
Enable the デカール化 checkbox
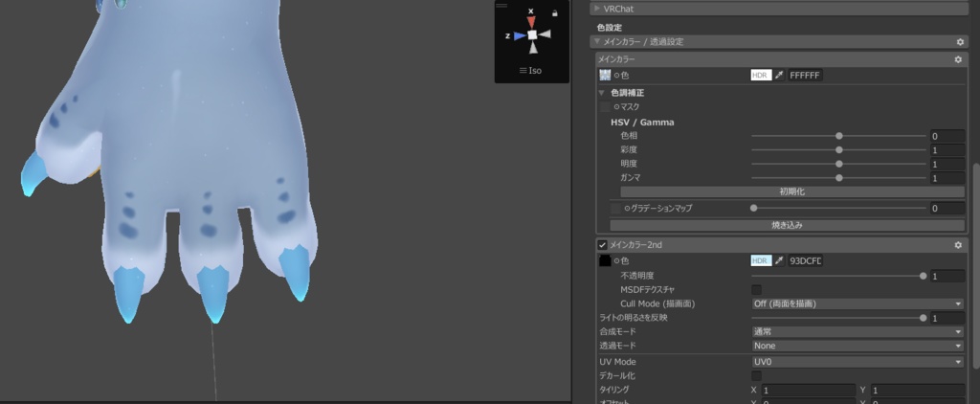(756, 376)
